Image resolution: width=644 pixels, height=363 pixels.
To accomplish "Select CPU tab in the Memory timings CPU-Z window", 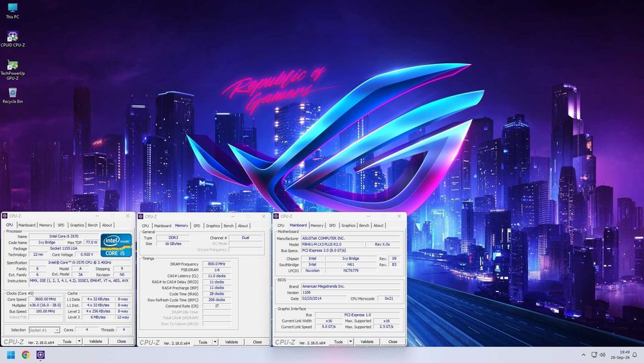I will pyautogui.click(x=146, y=226).
